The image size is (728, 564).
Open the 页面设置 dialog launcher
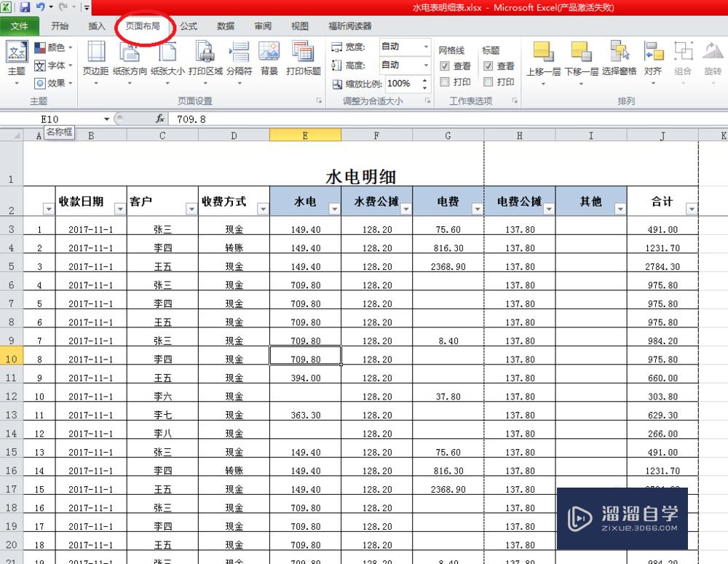[318, 101]
